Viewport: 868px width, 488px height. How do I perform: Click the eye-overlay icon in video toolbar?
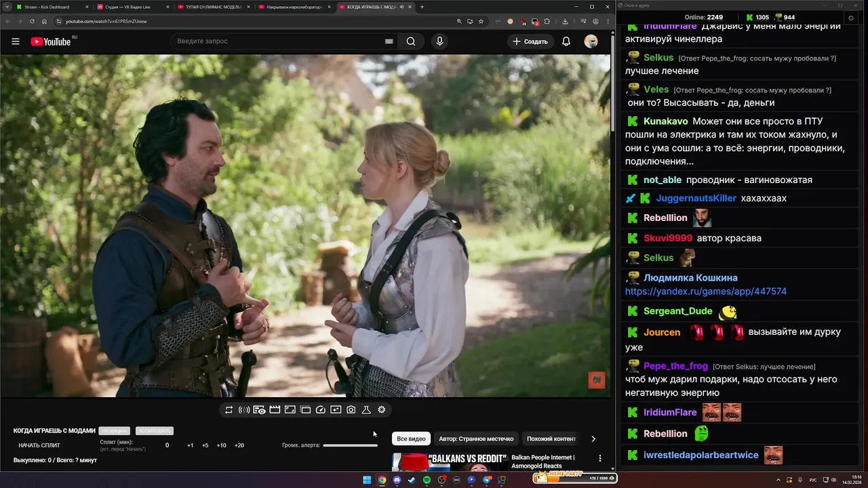(259, 409)
